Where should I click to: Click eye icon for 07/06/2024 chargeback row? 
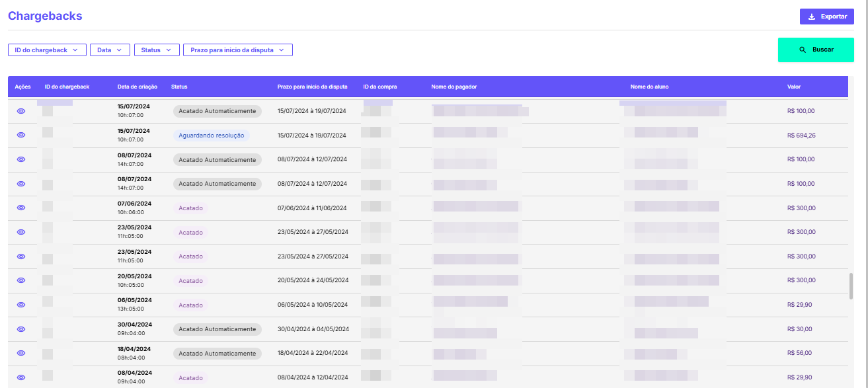(21, 208)
